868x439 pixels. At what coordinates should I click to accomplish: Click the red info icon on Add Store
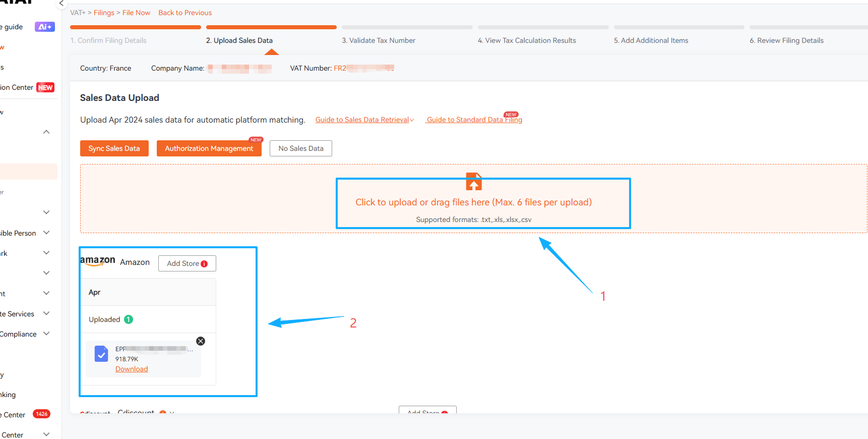click(204, 264)
